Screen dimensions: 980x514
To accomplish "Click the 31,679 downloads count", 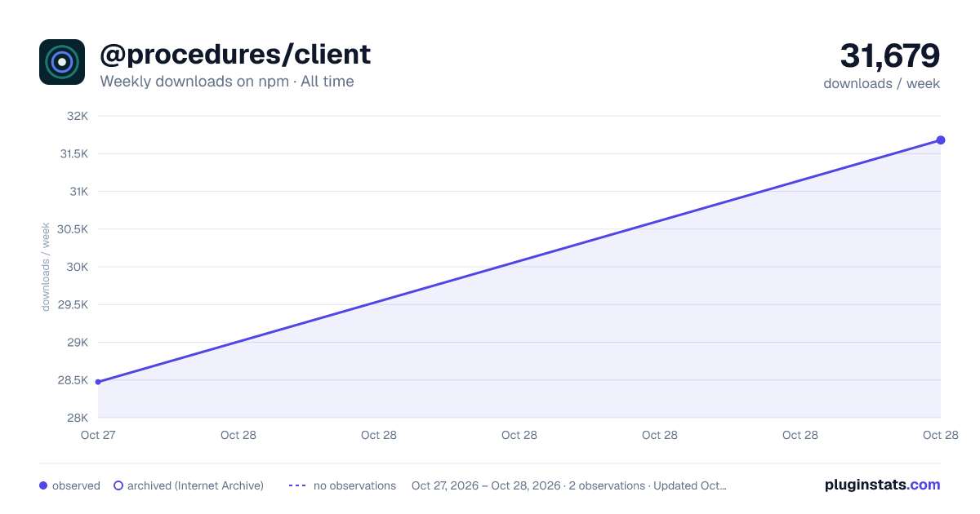I will click(890, 56).
